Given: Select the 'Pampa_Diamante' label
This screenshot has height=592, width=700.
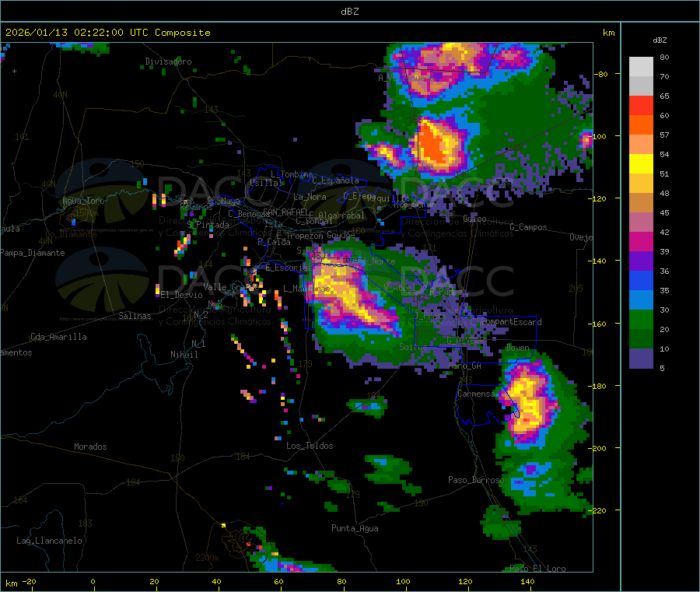Looking at the screenshot, I should point(32,253).
